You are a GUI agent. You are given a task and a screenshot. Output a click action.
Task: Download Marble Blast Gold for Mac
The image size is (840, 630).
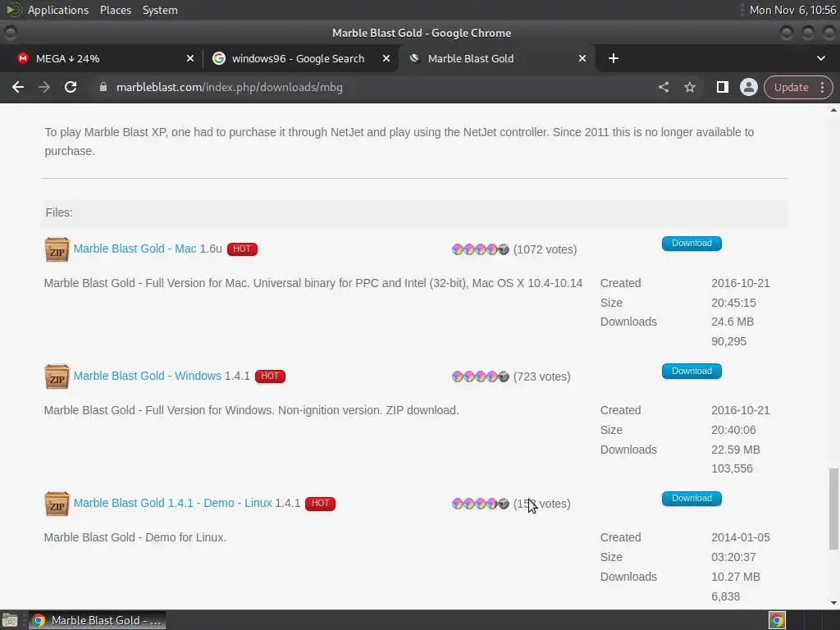point(692,243)
